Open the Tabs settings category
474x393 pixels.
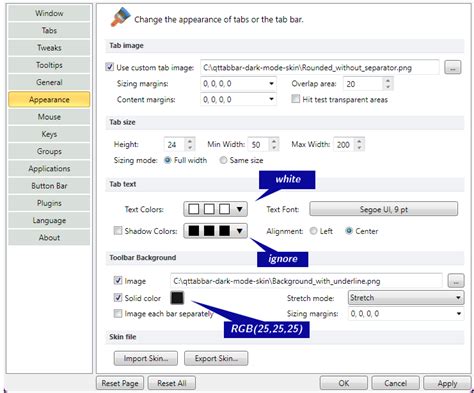(49, 31)
